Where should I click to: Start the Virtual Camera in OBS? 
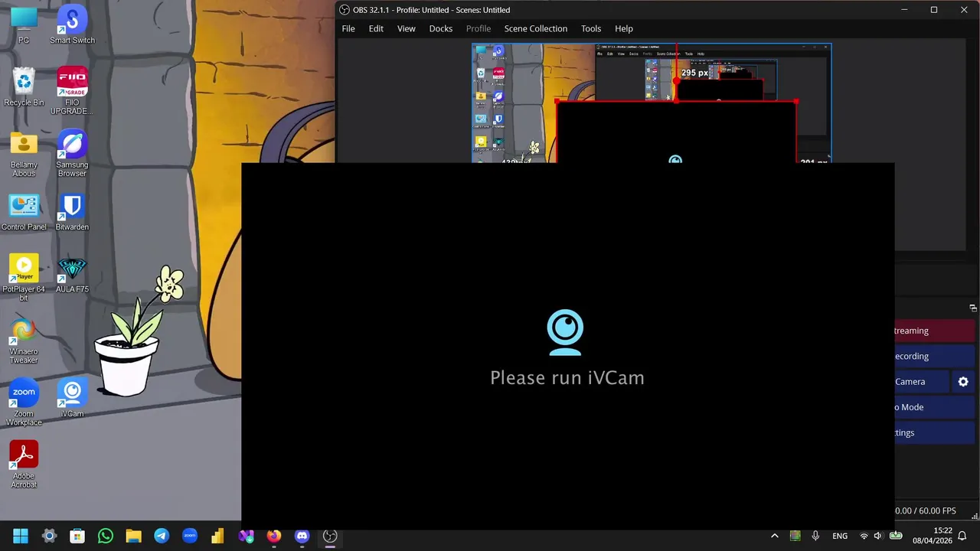click(922, 382)
